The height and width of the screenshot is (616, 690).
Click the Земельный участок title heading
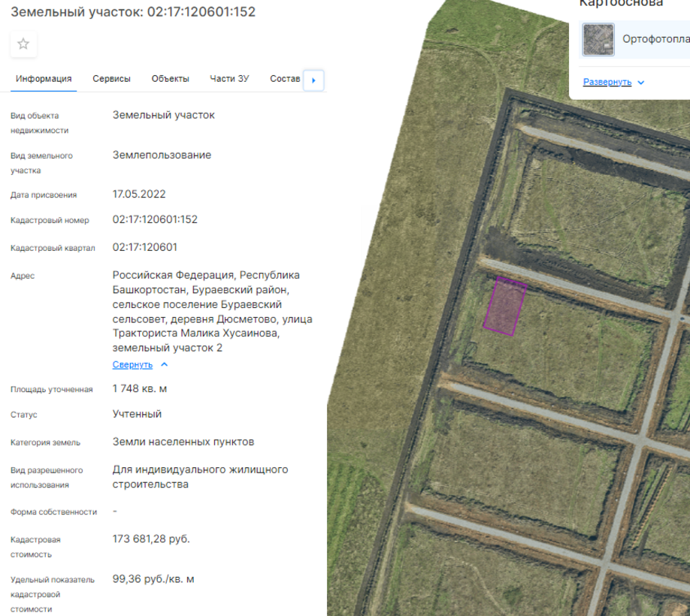pyautogui.click(x=133, y=12)
